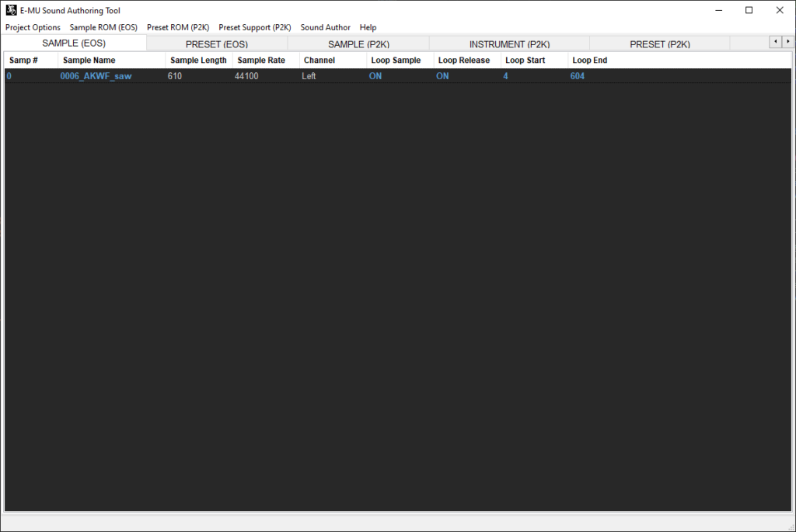Switch to the PRESET (EOS) tab
Viewport: 796px width, 532px height.
point(217,44)
